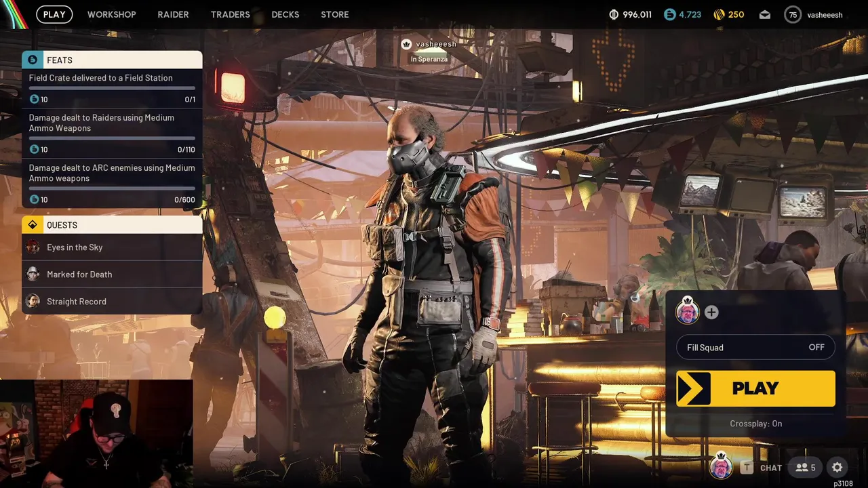
Task: Open settings gear icon
Action: point(837,467)
